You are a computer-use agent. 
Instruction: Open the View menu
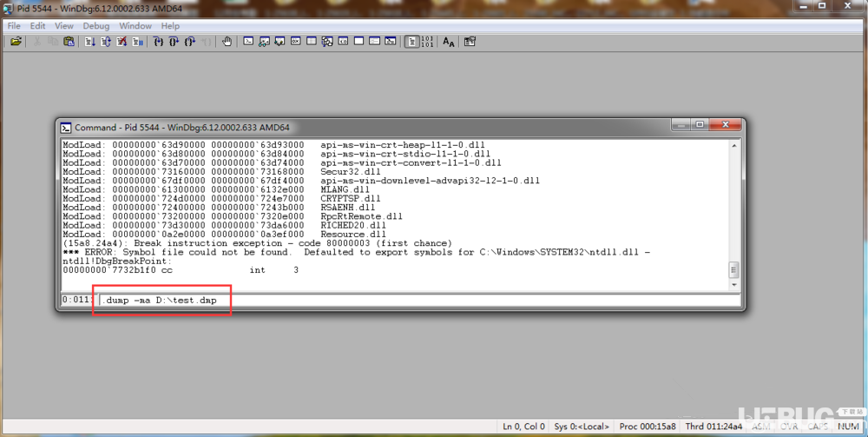(x=63, y=25)
